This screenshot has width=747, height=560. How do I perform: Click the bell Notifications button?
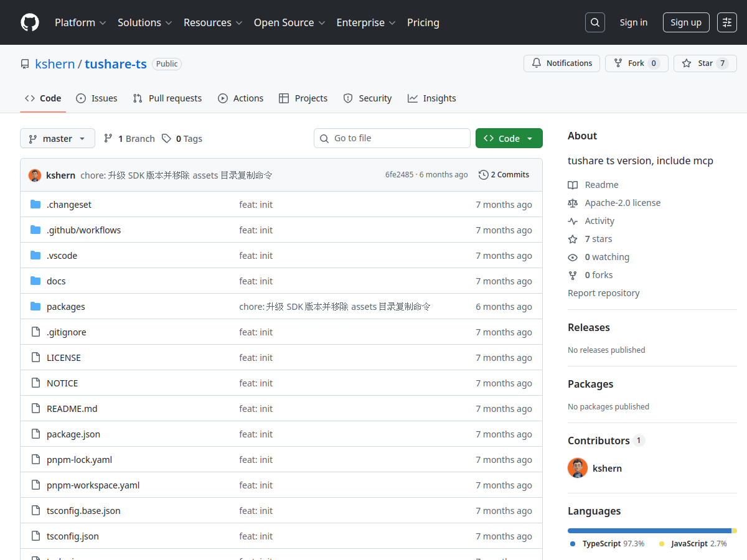(562, 63)
